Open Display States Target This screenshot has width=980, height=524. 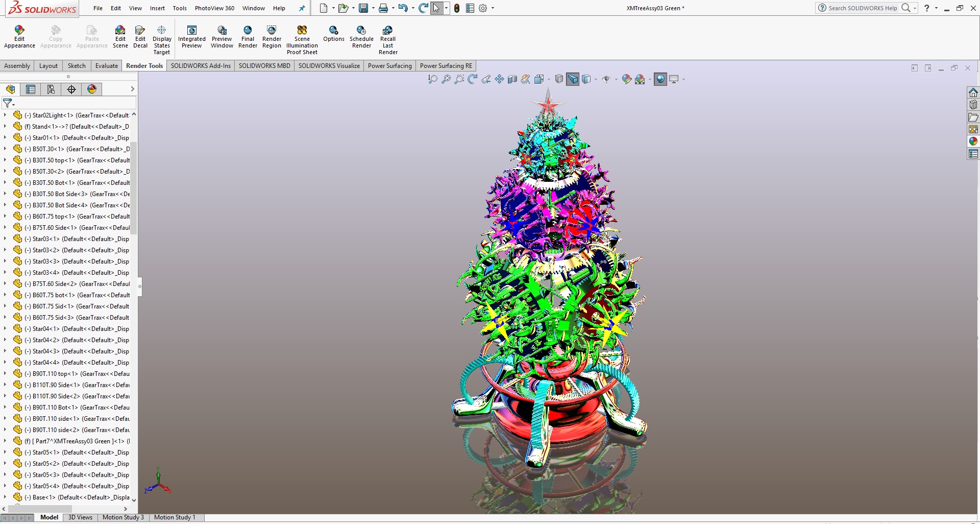coord(162,40)
